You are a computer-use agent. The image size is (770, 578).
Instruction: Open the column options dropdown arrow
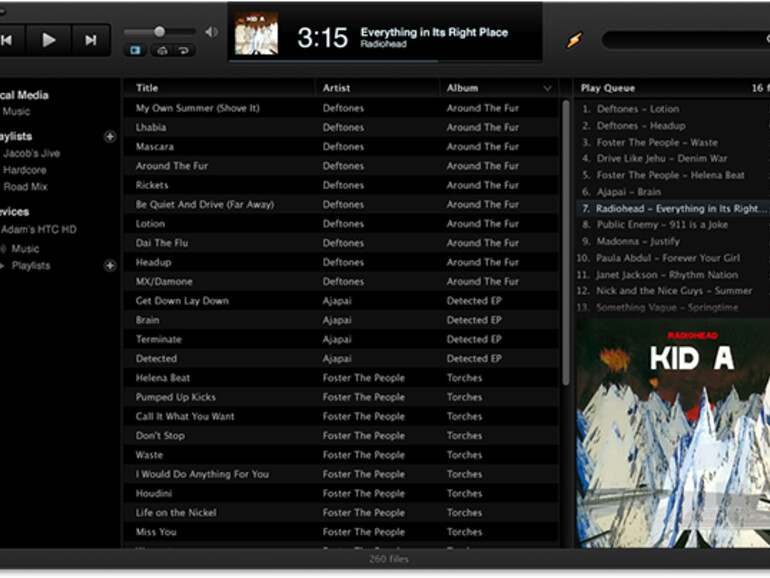(547, 88)
